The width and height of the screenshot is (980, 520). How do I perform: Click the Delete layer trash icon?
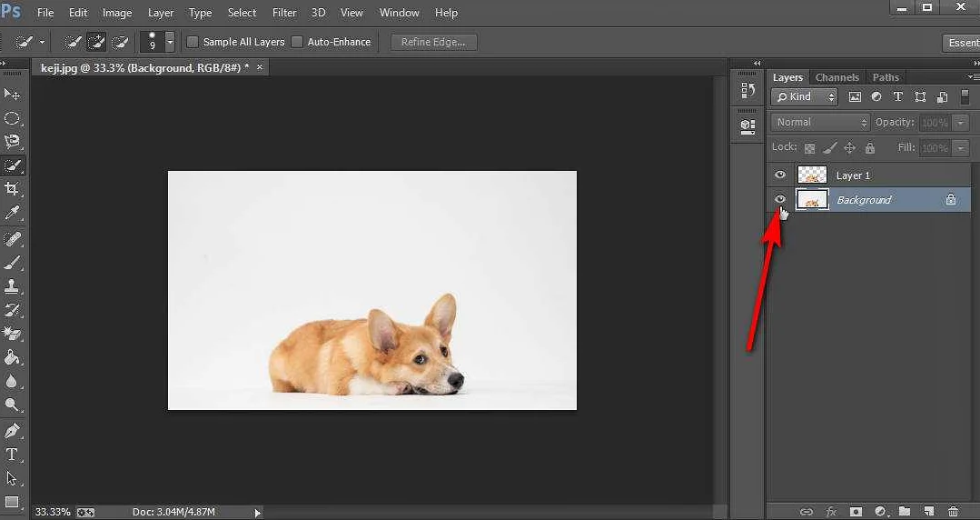pos(953,512)
